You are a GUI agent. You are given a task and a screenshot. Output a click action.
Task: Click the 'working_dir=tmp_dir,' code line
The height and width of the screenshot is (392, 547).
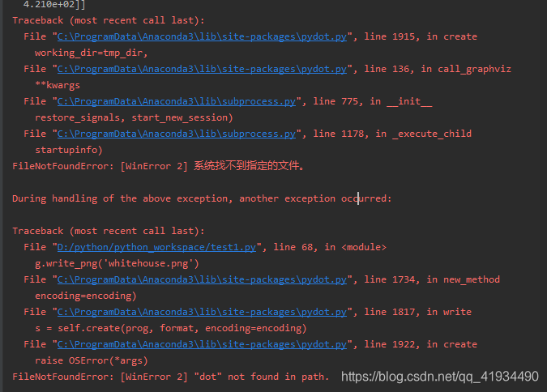coord(92,53)
